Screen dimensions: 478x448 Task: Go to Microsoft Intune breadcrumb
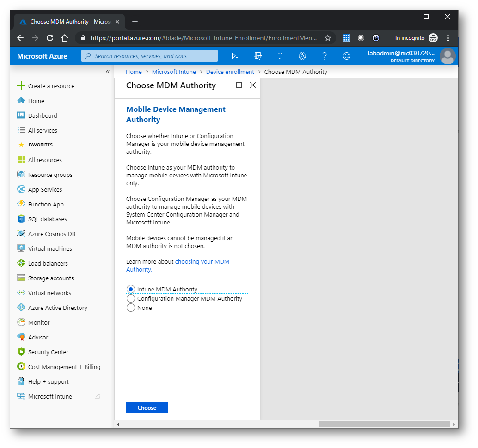tap(174, 72)
